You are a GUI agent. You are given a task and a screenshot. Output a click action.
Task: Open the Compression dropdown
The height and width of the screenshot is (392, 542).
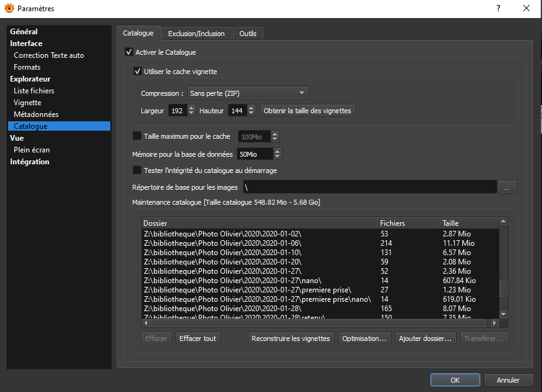248,93
